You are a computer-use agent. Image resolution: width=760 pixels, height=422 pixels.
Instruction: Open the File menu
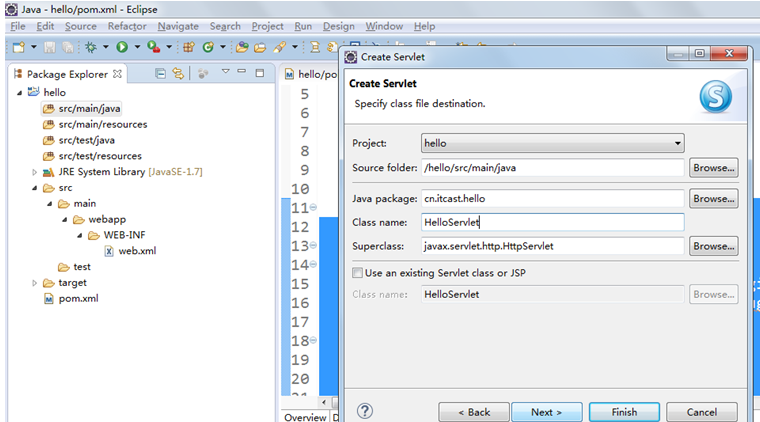17,26
